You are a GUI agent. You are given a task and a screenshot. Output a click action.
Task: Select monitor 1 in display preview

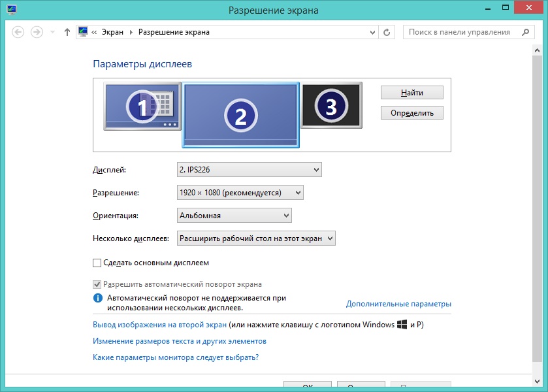click(142, 106)
